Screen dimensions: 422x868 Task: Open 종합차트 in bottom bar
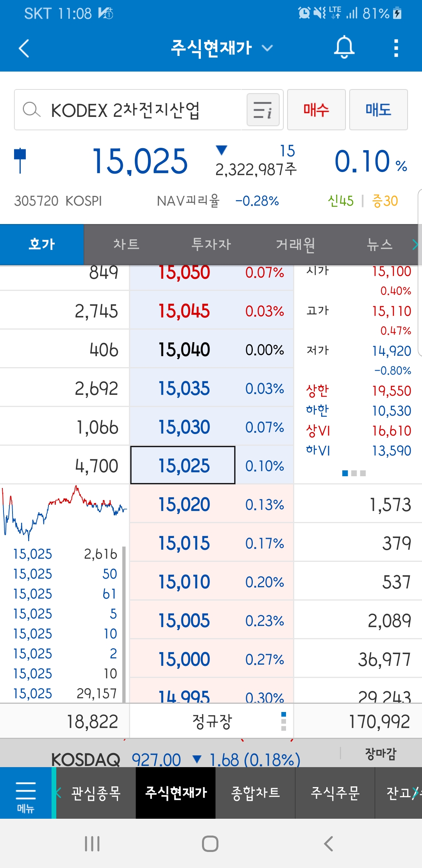[x=256, y=793]
